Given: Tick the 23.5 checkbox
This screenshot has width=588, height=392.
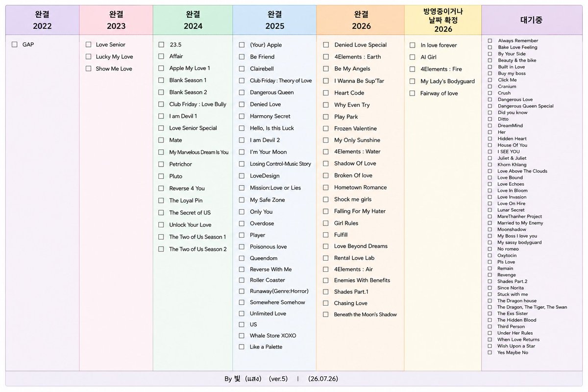Looking at the screenshot, I should (x=161, y=45).
